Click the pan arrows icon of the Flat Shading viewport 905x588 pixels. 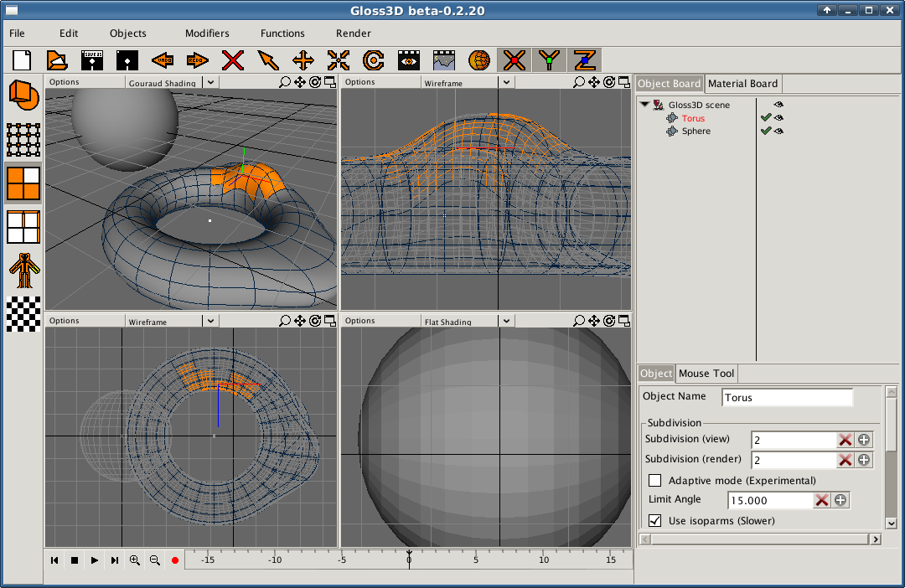pyautogui.click(x=594, y=321)
